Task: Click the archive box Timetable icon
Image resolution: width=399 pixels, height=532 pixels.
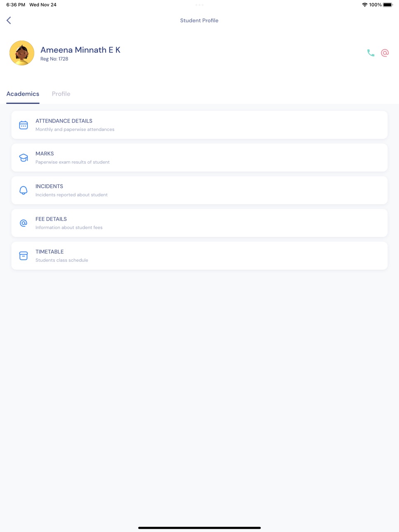Action: pos(24,256)
